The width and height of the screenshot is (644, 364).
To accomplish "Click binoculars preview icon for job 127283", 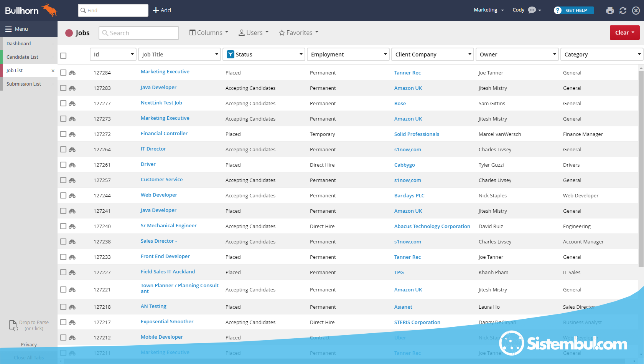I will [x=72, y=88].
